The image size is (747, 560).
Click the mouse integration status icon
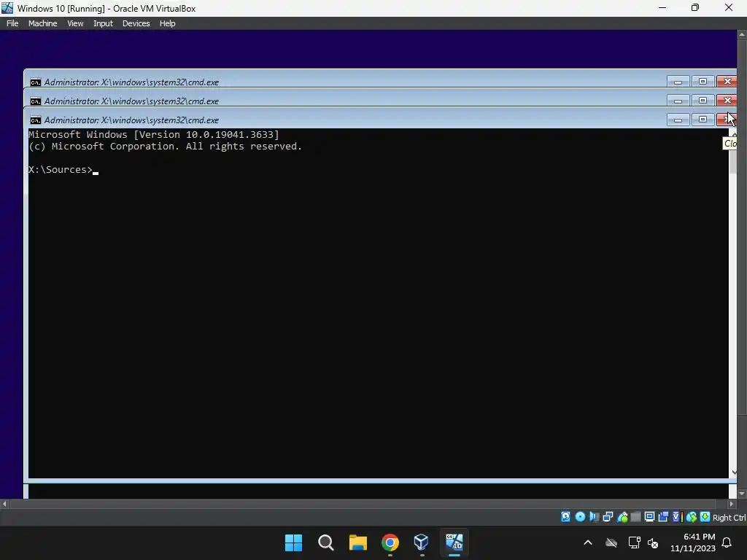(x=692, y=517)
